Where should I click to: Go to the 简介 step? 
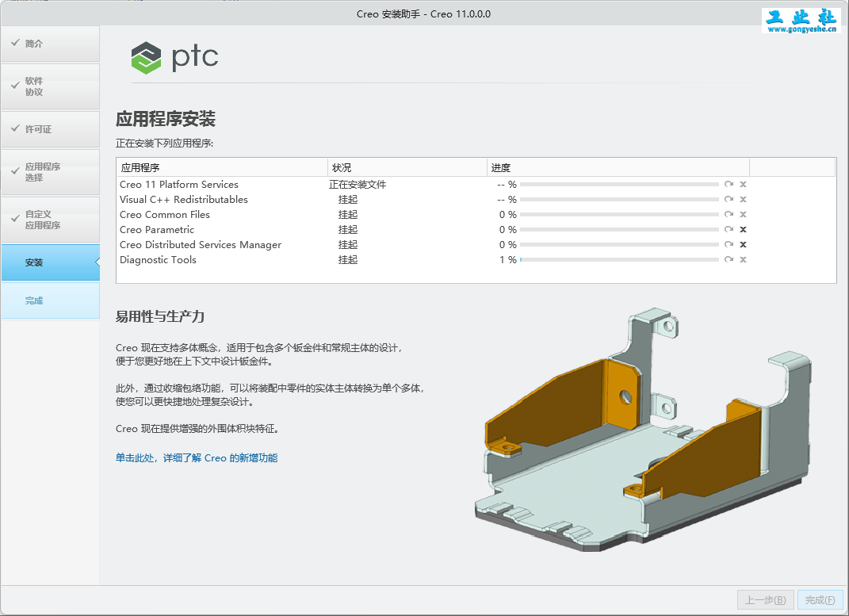[51, 44]
